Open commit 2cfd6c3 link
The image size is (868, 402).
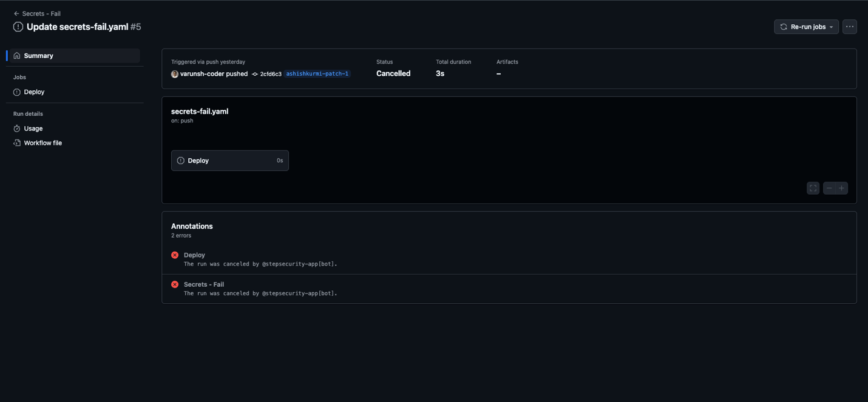[x=271, y=74]
